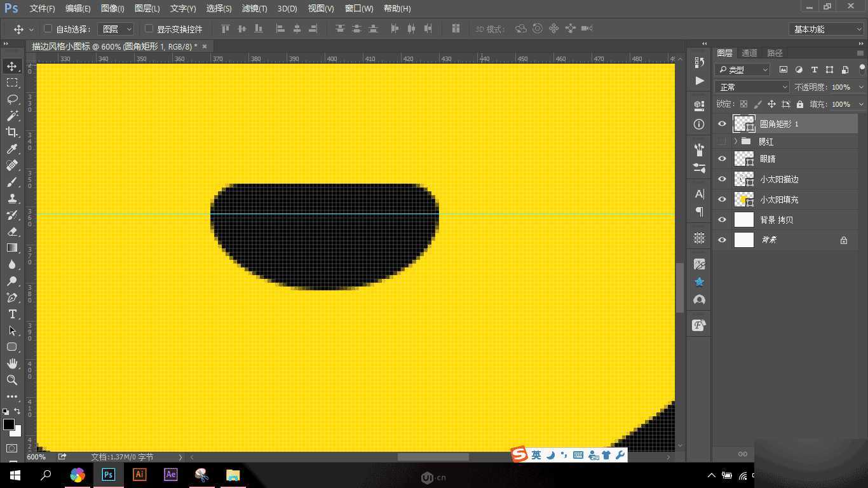
Task: Hide the 眼睛 layer
Action: click(722, 159)
